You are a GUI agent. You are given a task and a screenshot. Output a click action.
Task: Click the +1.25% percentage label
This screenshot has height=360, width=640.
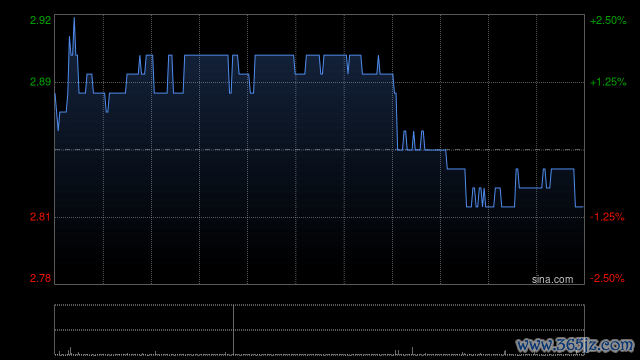[608, 82]
